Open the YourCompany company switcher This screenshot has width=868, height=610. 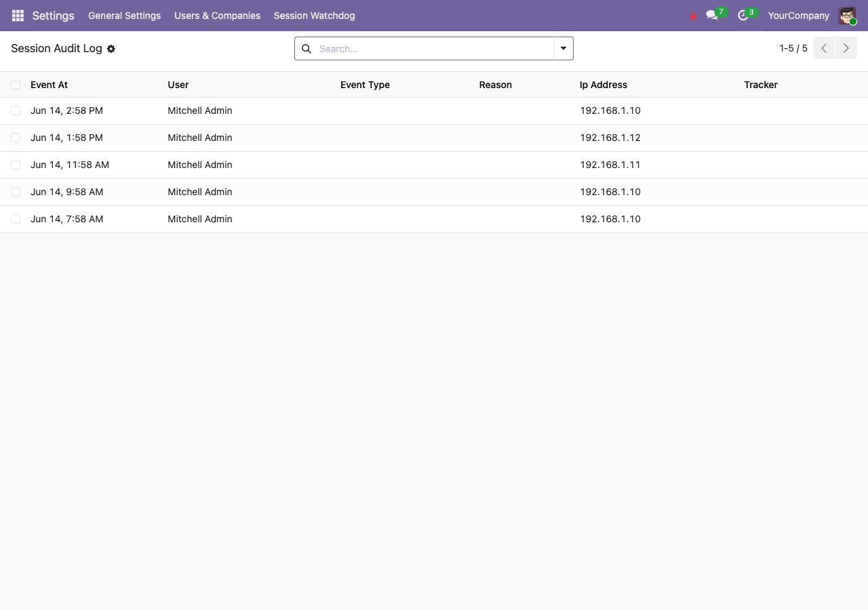tap(799, 16)
